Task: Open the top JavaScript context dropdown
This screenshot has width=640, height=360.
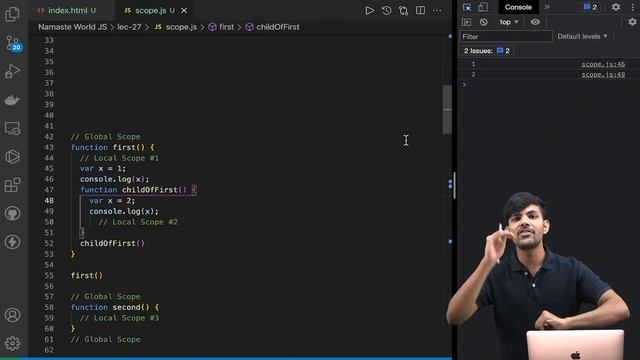Action: (509, 22)
